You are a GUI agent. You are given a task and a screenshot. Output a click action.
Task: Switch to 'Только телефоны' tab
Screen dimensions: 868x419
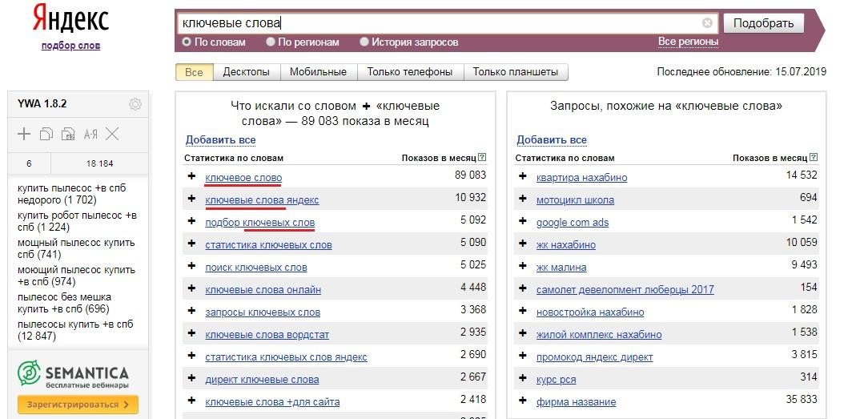tap(410, 72)
